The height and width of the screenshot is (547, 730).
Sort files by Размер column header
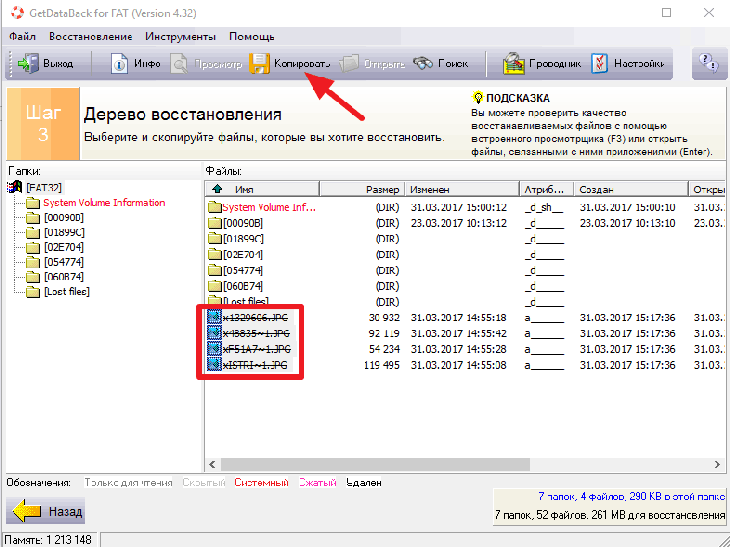(x=362, y=189)
